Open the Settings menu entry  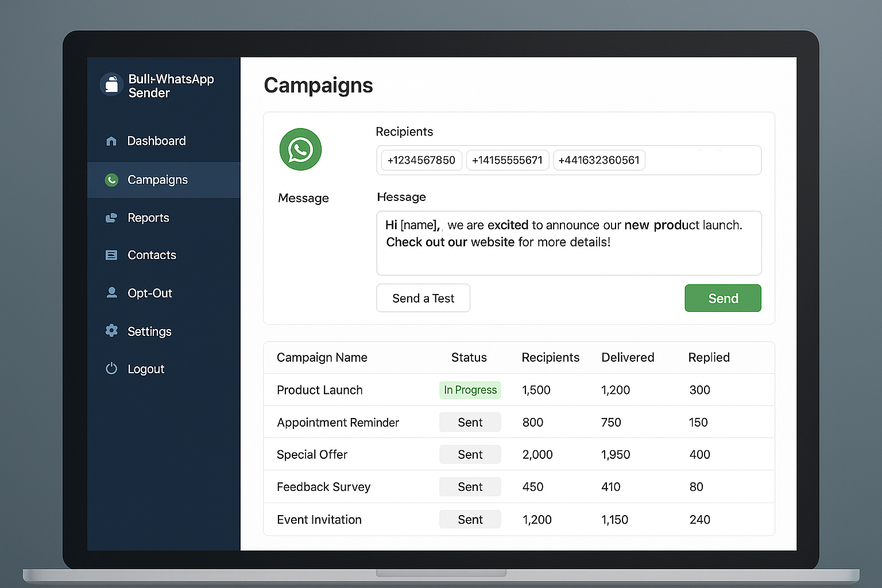pos(164,331)
